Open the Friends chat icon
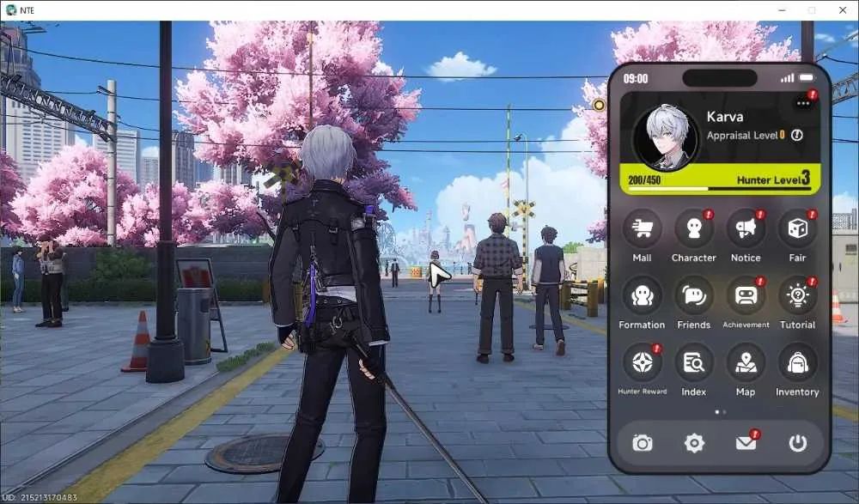The height and width of the screenshot is (504, 859). pos(694,296)
